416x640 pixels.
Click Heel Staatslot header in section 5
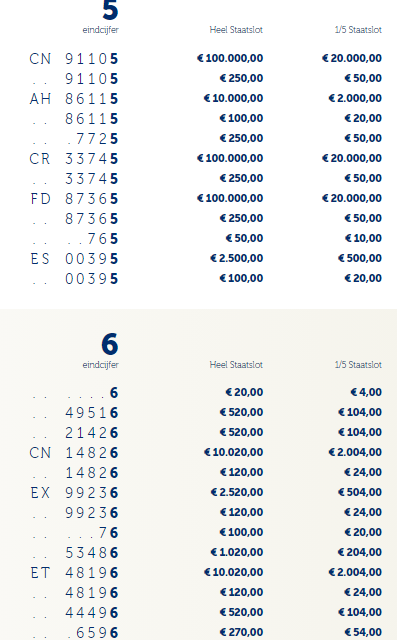pos(236,30)
